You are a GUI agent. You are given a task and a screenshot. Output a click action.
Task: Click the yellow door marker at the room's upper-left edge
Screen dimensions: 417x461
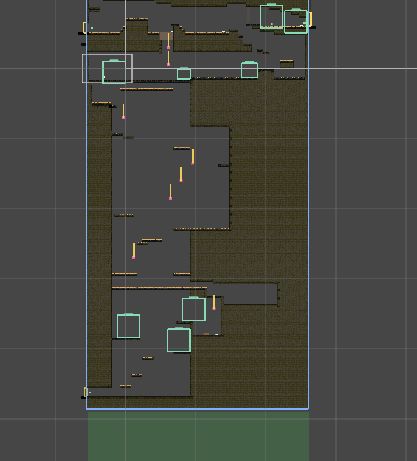[84, 28]
